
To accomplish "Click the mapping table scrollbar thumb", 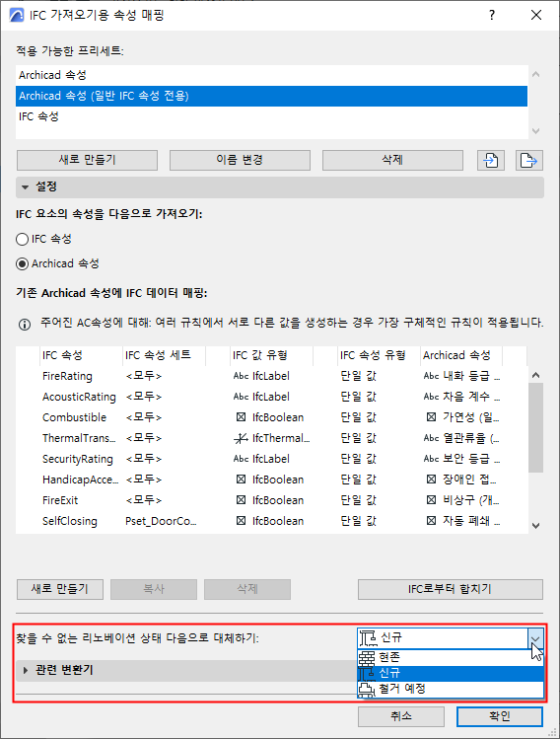I will [535, 427].
